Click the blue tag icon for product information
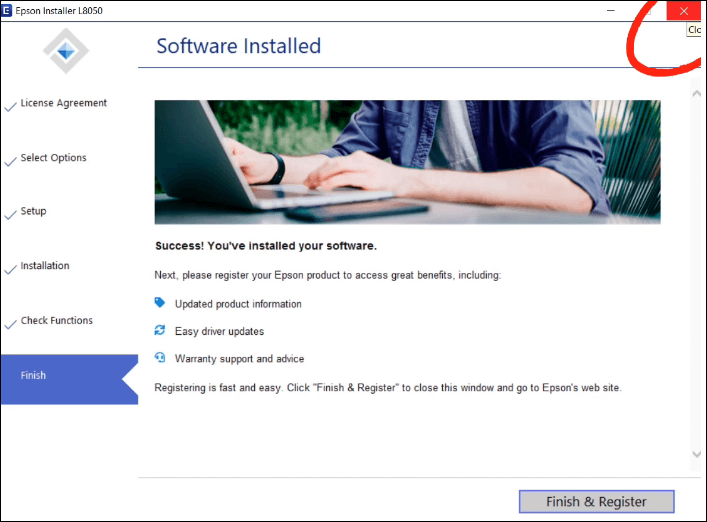The height and width of the screenshot is (522, 707). coord(160,303)
